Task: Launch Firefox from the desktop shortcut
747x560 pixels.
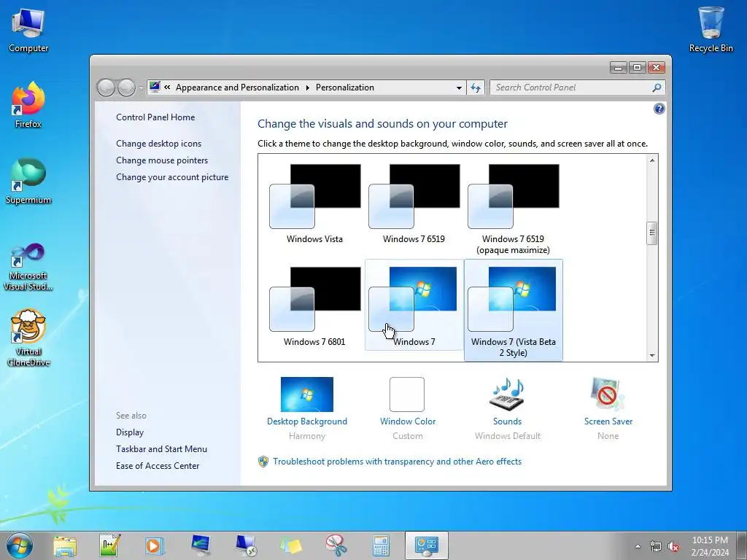Action: coord(28,105)
